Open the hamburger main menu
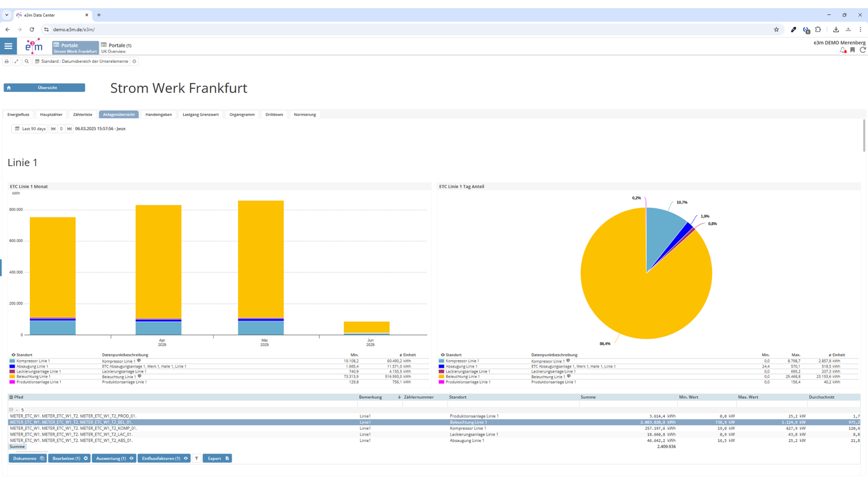 click(8, 46)
